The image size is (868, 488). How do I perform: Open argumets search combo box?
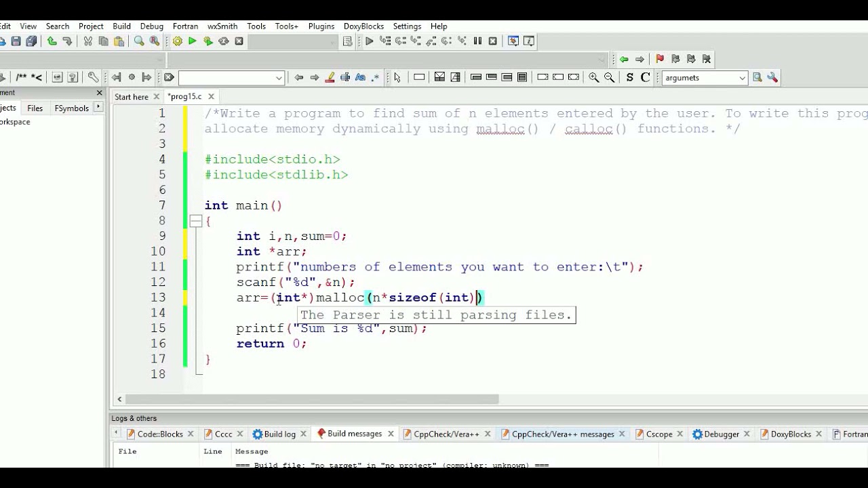(x=705, y=78)
